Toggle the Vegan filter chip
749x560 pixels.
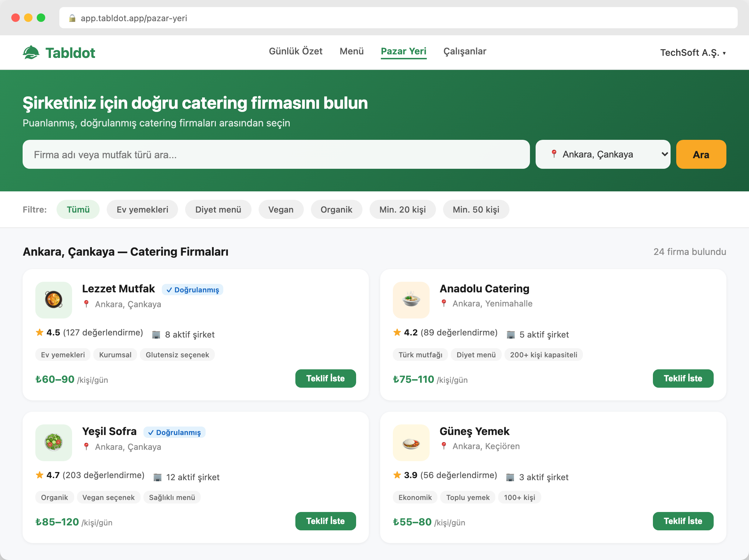tap(281, 210)
